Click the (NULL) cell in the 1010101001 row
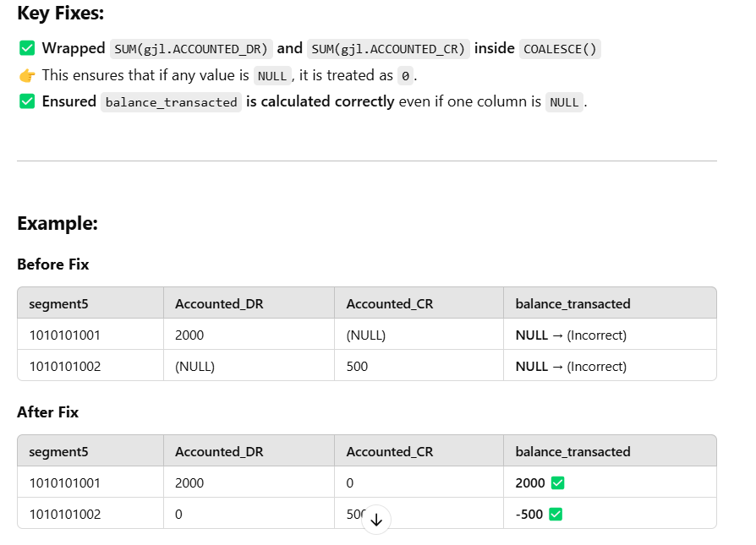The image size is (756, 545). click(365, 335)
